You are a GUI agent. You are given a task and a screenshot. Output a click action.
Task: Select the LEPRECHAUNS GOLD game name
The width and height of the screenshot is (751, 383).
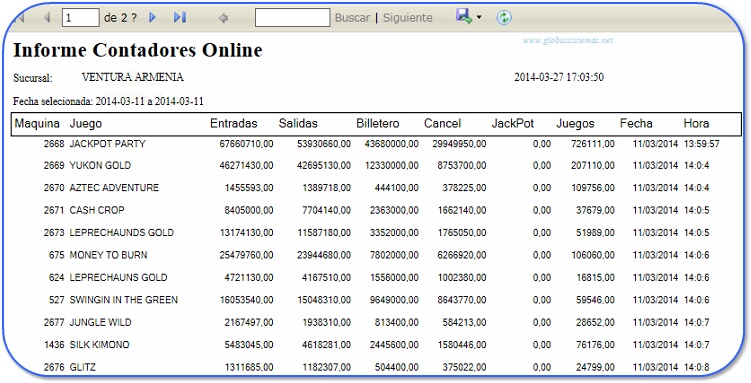[118, 278]
